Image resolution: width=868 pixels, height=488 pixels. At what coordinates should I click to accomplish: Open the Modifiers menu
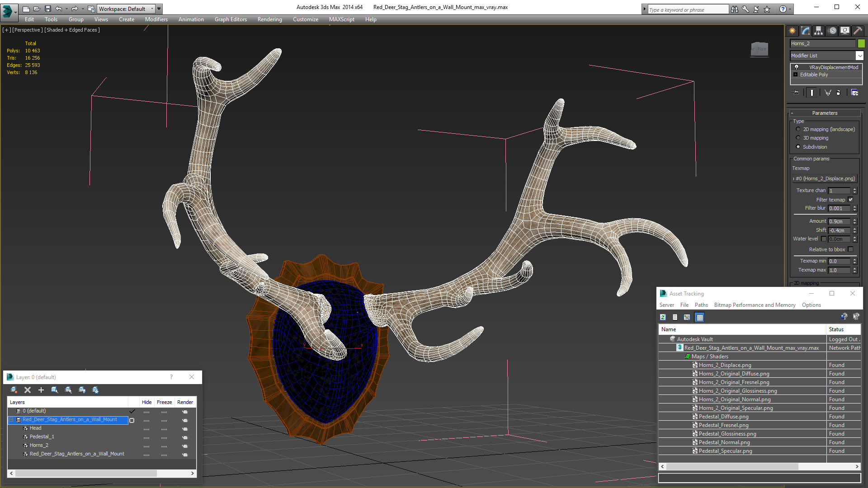(156, 19)
